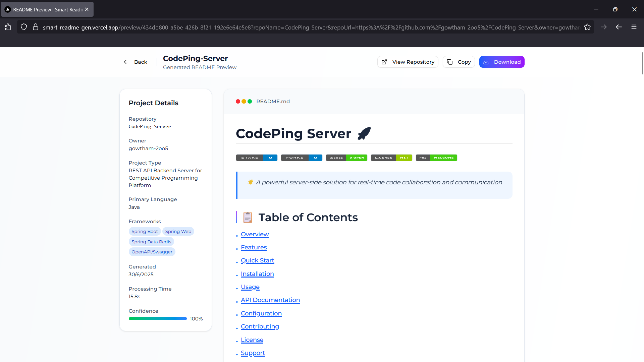
Task: Click the Spring Data Redis framework tag
Action: [151, 242]
